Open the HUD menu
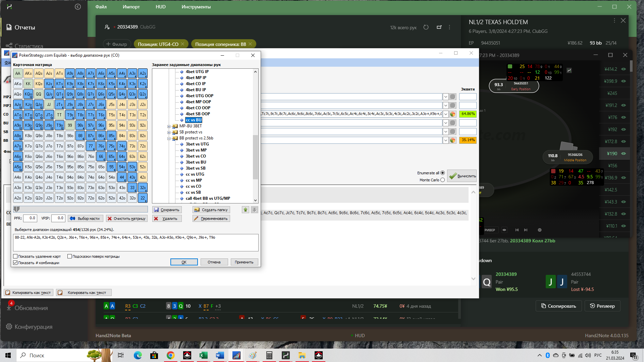 coord(161,7)
